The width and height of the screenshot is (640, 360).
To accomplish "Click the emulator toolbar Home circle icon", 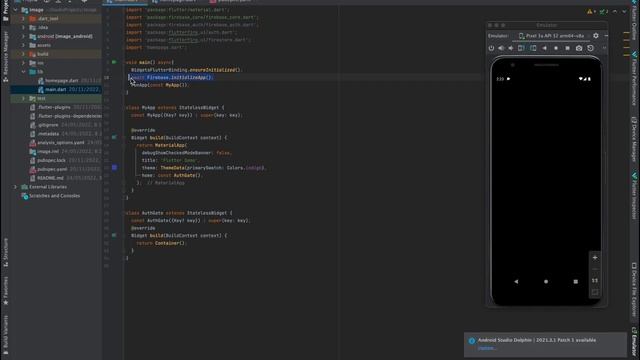I will [x=556, y=48].
